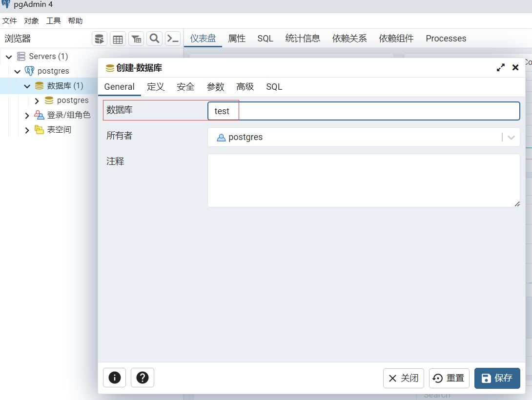
Task: Select the 统计信息 tab
Action: click(x=303, y=39)
